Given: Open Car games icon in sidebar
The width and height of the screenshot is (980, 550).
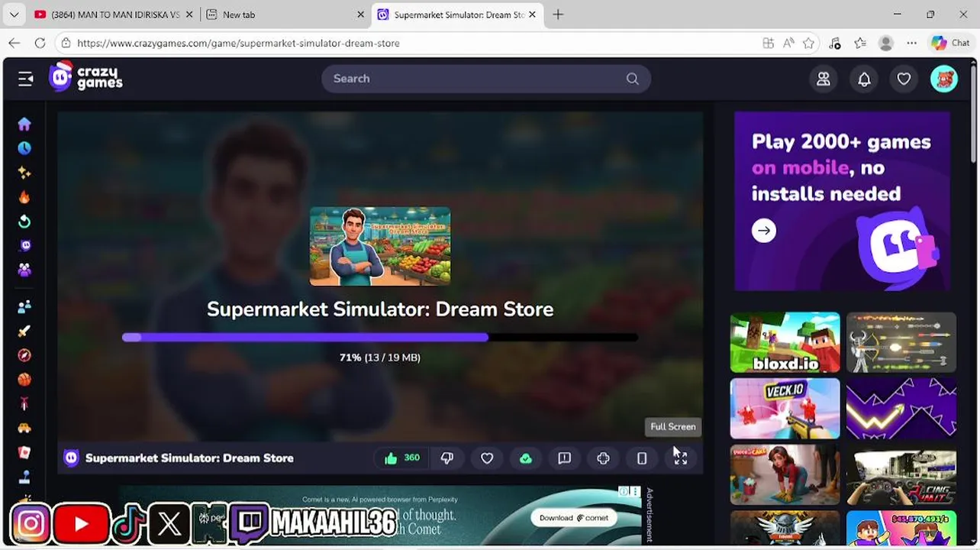Looking at the screenshot, I should (x=24, y=428).
